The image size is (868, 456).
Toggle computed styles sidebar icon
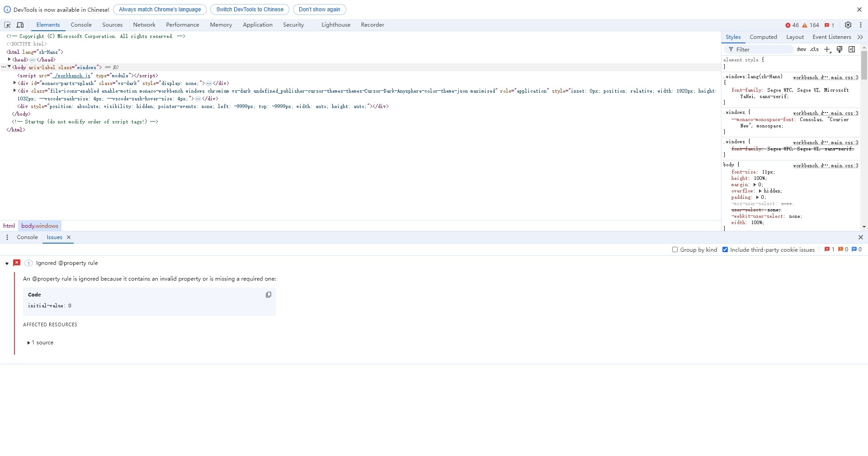coord(852,49)
